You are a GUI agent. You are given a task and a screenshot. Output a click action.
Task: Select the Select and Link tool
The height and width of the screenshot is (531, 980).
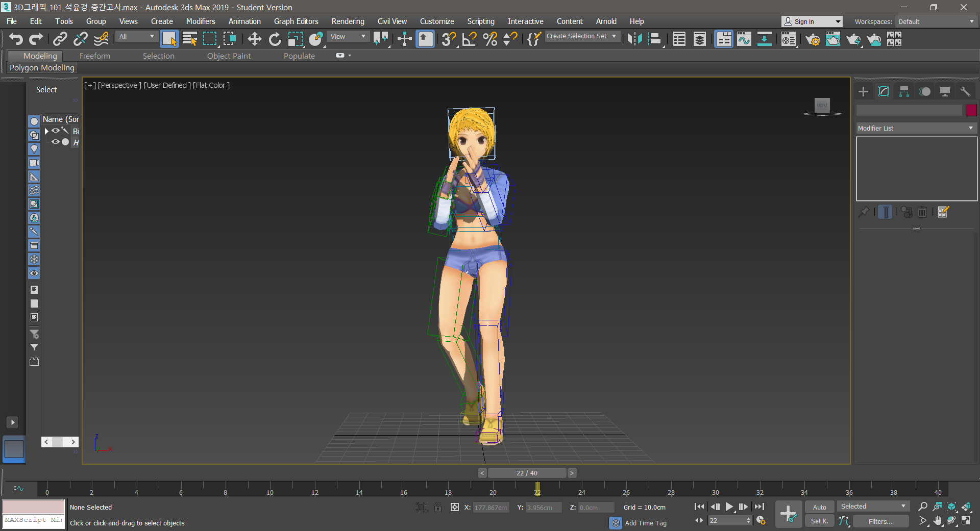[60, 39]
